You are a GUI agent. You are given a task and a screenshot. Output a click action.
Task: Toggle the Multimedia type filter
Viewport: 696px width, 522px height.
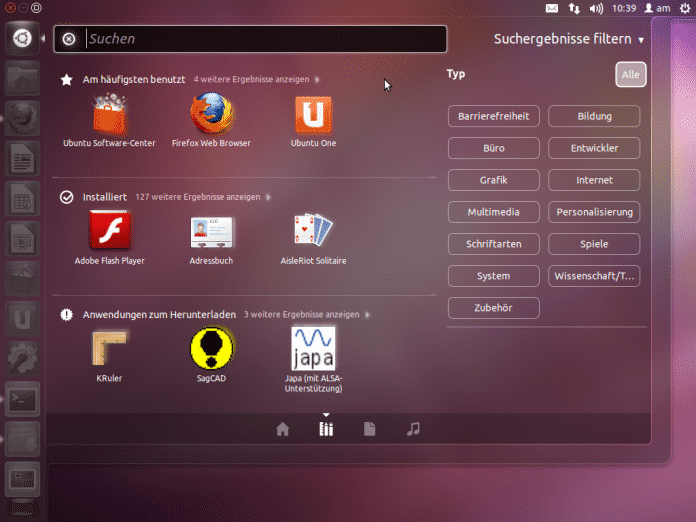click(x=493, y=212)
